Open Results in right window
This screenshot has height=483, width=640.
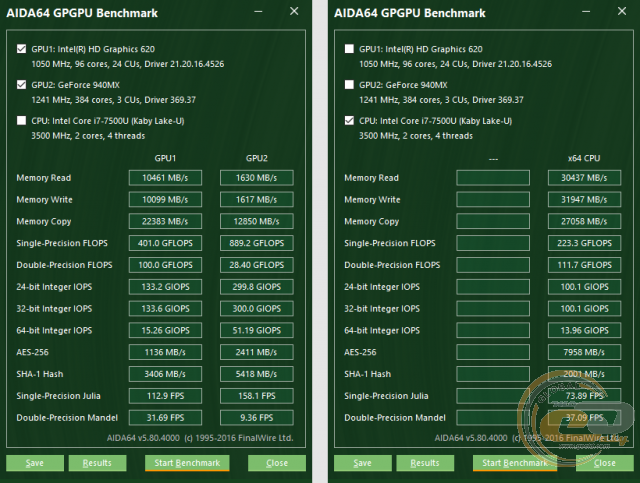425,463
